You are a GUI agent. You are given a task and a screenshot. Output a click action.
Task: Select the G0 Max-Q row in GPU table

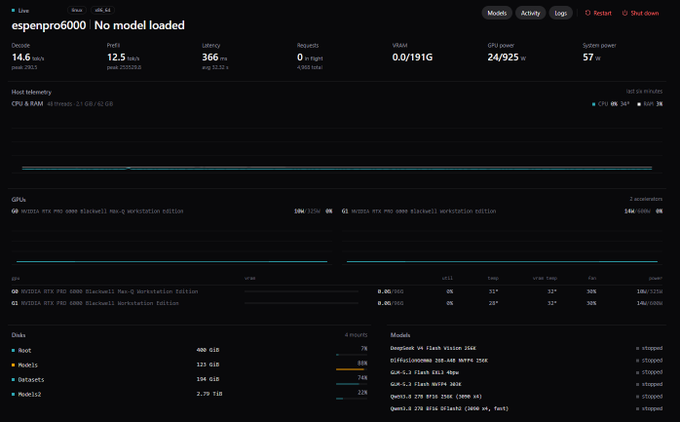[x=337, y=291]
